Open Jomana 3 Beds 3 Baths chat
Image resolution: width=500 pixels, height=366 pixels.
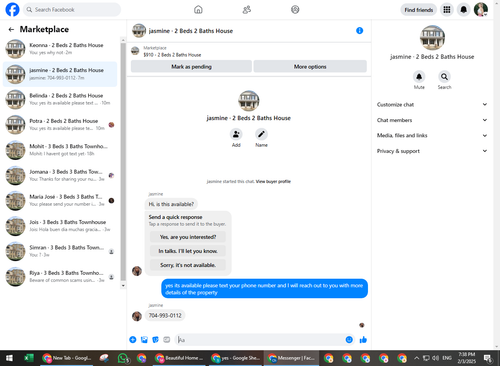[60, 175]
